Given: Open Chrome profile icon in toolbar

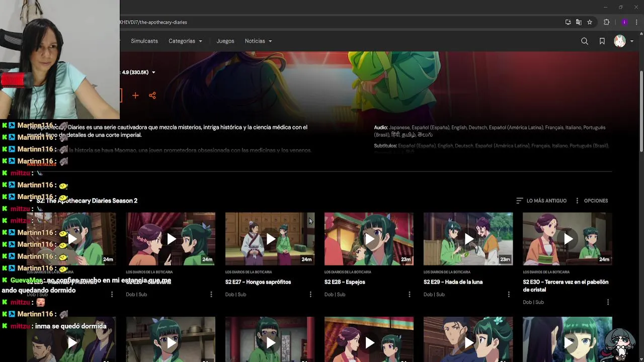Looking at the screenshot, I should point(624,22).
